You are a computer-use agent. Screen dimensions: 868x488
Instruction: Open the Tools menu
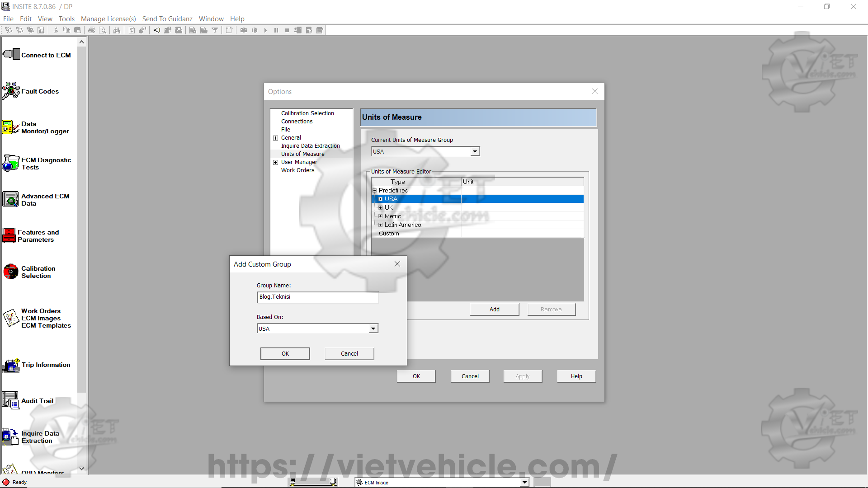click(x=66, y=19)
